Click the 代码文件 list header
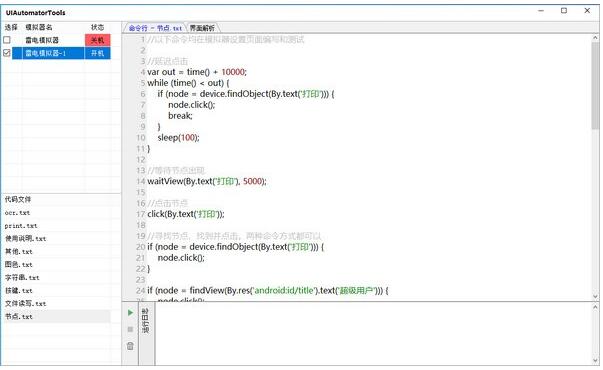603x370 pixels. point(18,199)
